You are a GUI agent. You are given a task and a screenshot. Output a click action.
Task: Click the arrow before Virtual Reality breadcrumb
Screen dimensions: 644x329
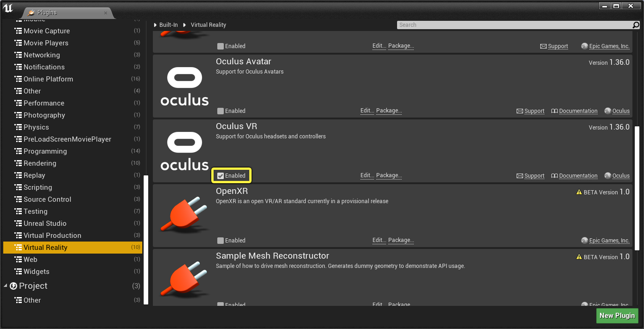click(x=185, y=25)
